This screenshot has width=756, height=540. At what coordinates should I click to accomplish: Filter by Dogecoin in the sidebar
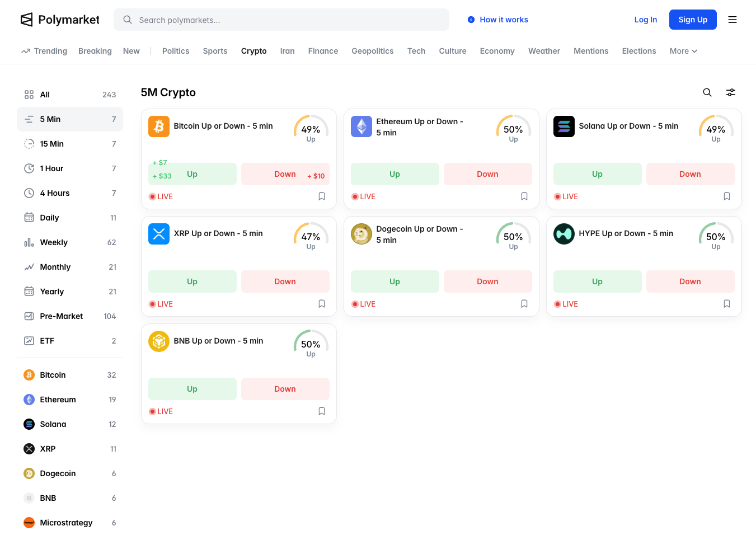point(70,473)
